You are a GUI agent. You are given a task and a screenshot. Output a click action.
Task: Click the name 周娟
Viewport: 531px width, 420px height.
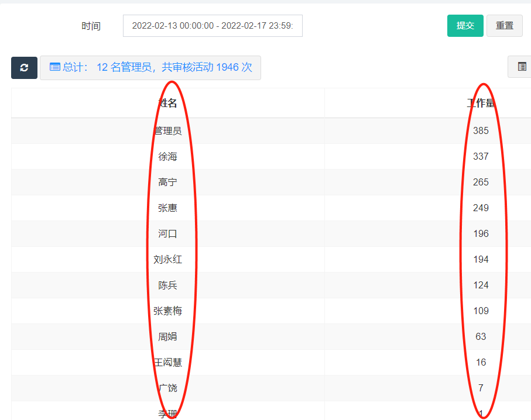(x=167, y=336)
